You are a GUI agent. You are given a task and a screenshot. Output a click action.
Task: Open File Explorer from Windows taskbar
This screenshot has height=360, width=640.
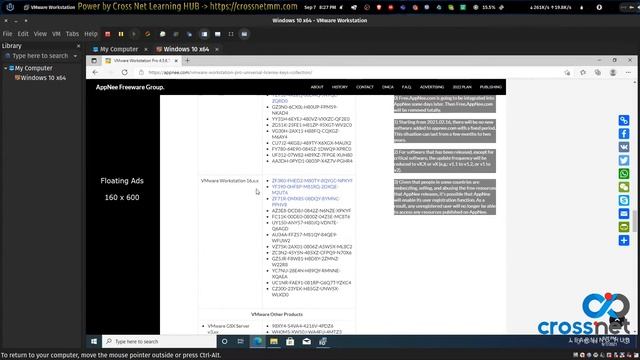coord(274,342)
